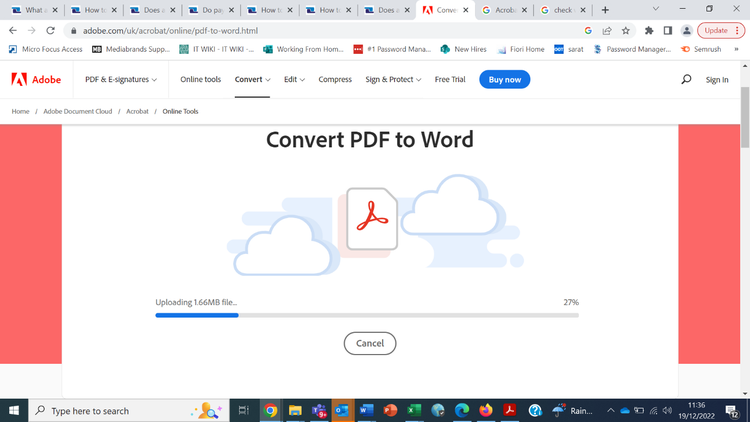Viewport: 750px width, 422px height.
Task: Open the share page icon in address bar
Action: point(607,30)
